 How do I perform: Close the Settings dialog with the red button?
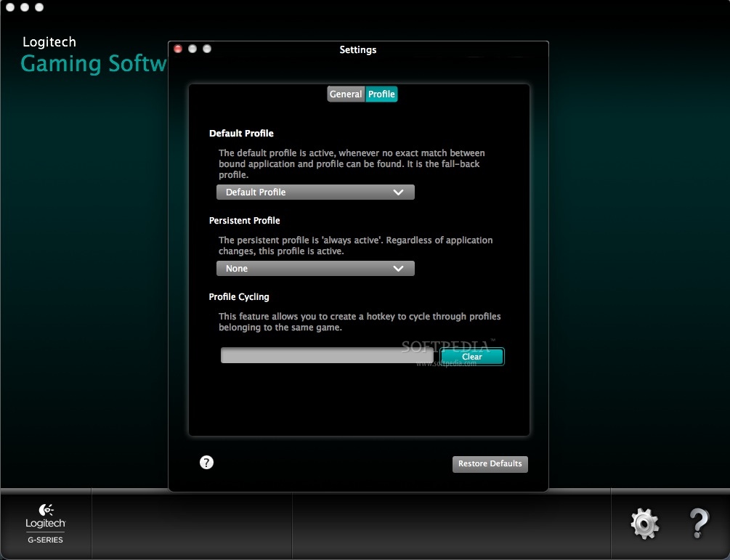[178, 49]
